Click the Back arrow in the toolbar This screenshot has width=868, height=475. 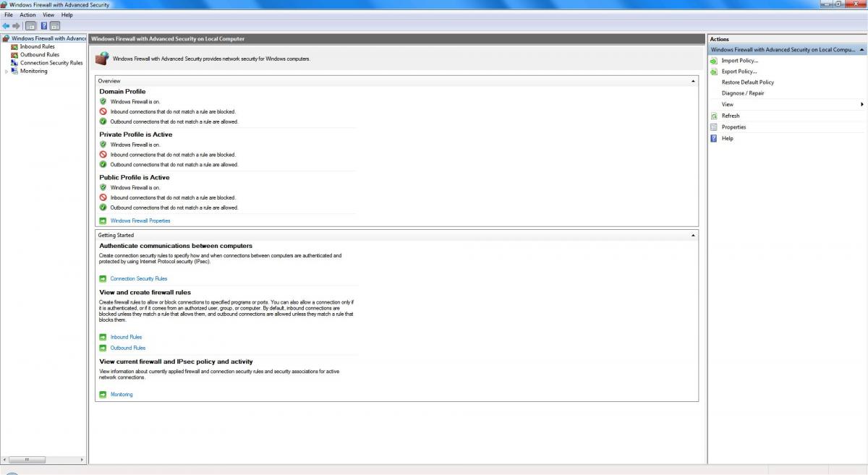coord(6,25)
